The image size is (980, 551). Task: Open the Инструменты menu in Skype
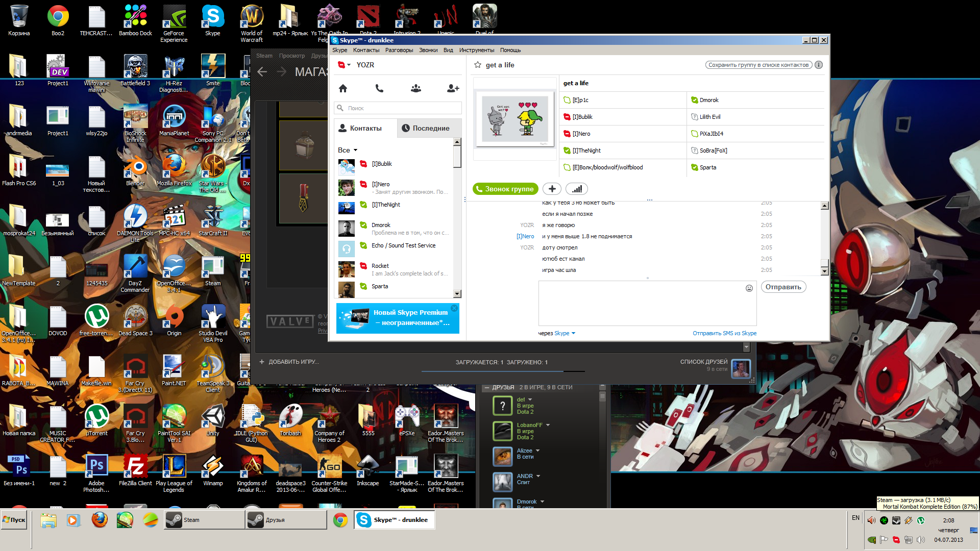(x=476, y=50)
